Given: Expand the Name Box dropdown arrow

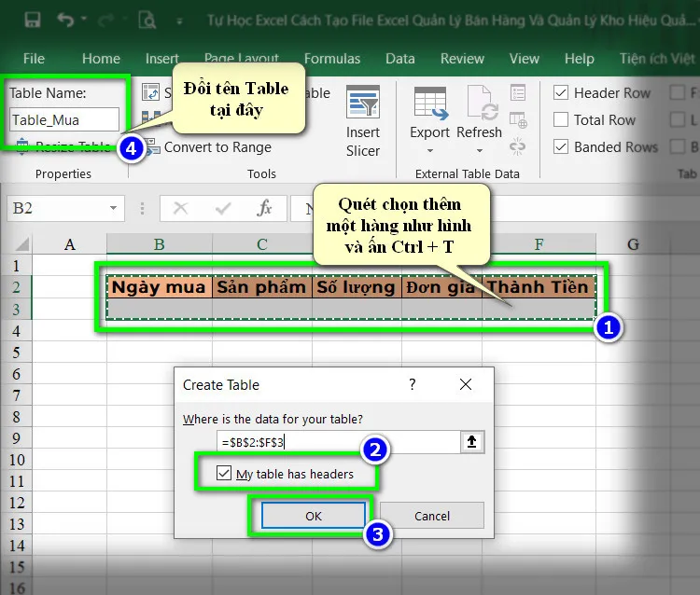Looking at the screenshot, I should pyautogui.click(x=114, y=209).
